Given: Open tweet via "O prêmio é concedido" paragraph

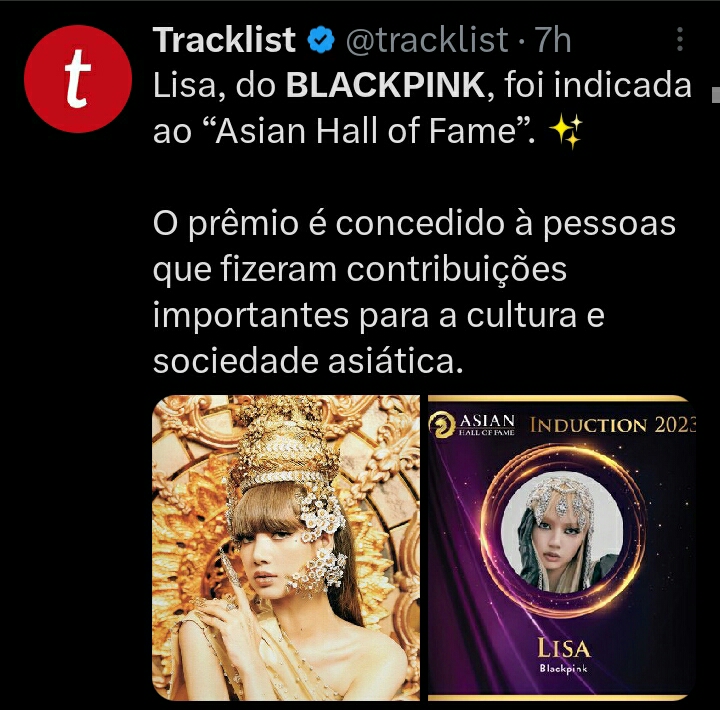Looking at the screenshot, I should 414,293.
